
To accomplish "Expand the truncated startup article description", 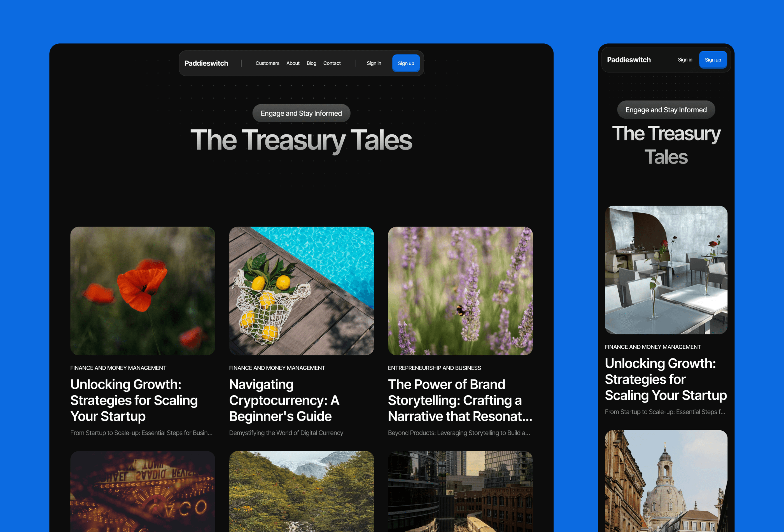I will pos(143,432).
